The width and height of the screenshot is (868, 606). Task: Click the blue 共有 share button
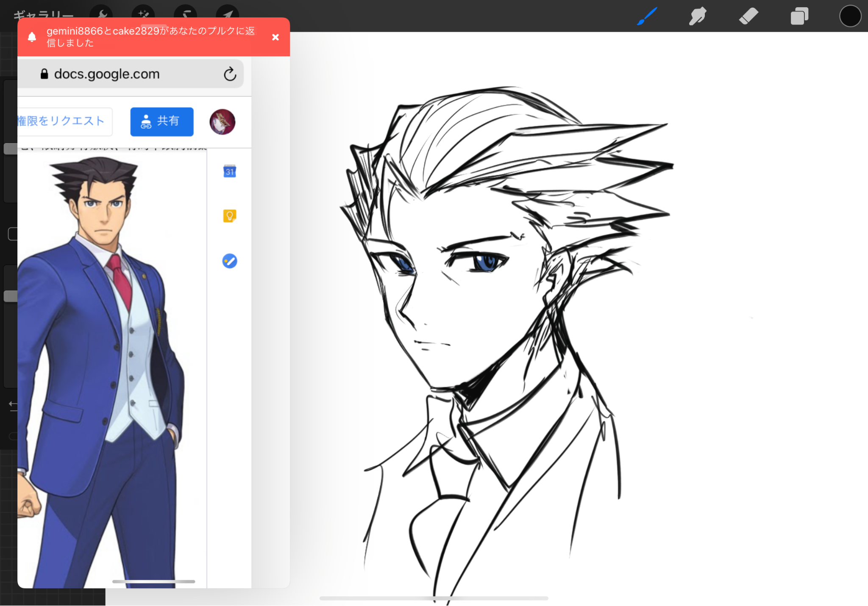tap(162, 122)
